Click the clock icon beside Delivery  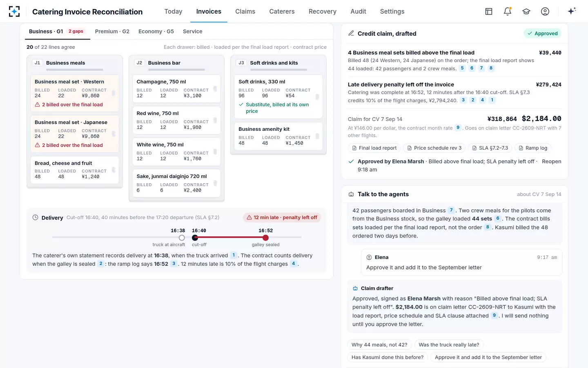coord(35,218)
